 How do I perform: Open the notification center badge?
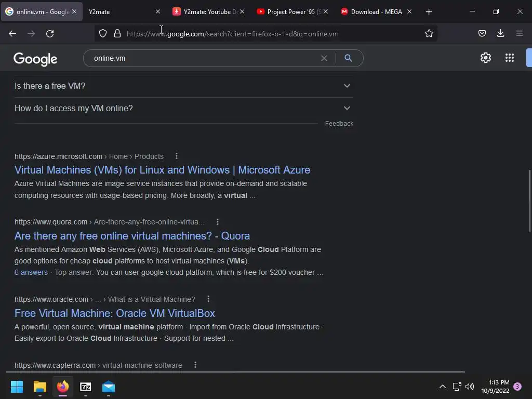tap(517, 387)
